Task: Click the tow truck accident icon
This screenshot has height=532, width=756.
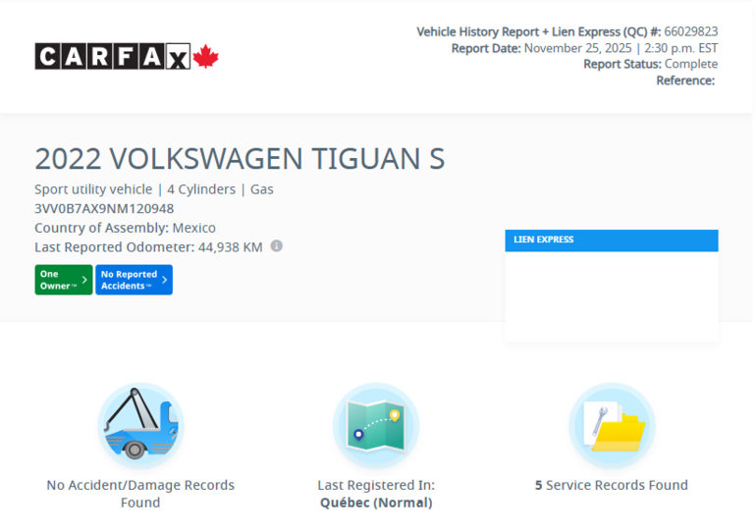Action: coord(140,425)
